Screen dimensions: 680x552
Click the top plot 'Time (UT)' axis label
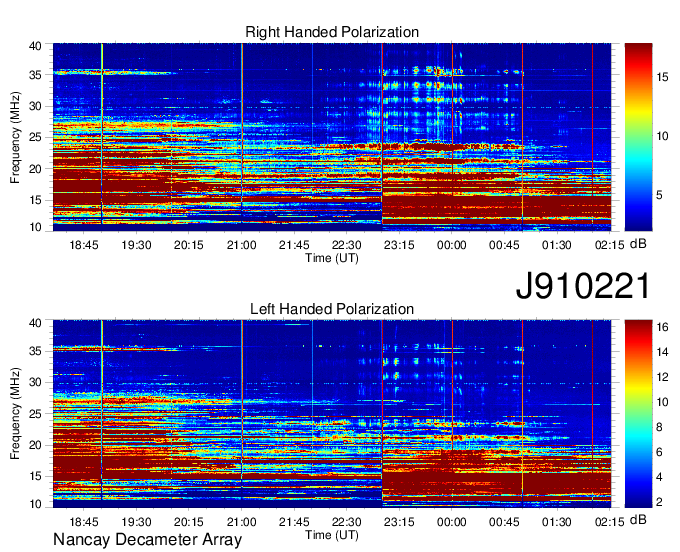pos(332,258)
